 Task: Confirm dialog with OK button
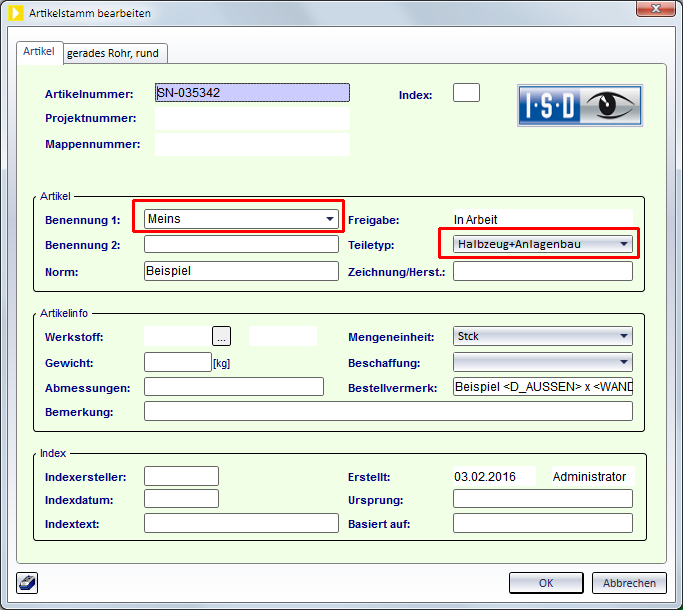pyautogui.click(x=546, y=583)
